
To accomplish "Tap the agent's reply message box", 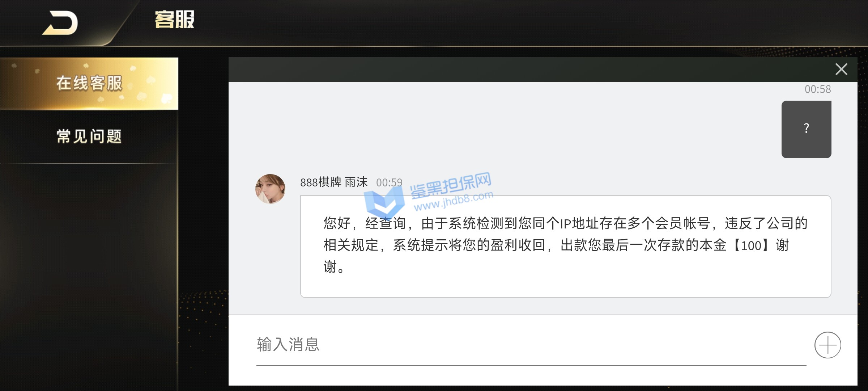I will pos(566,247).
